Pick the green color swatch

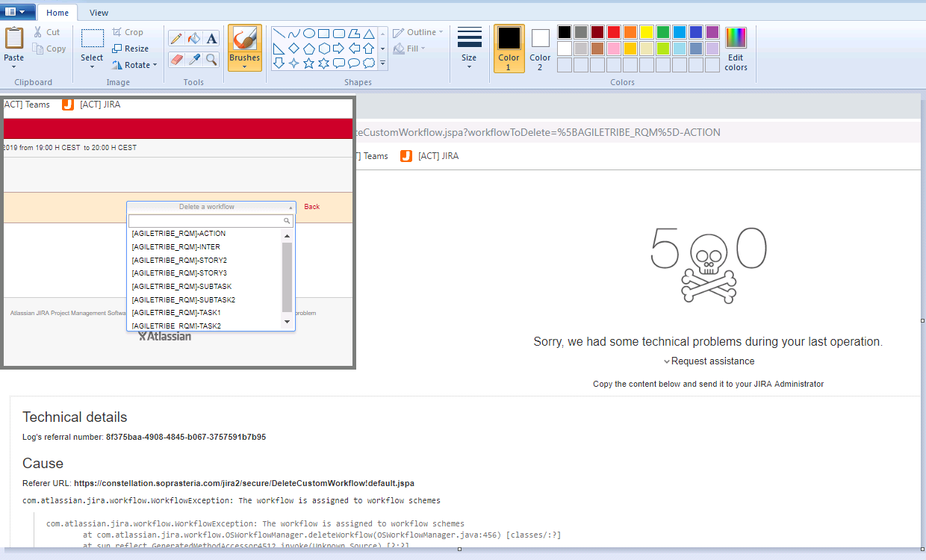pyautogui.click(x=663, y=32)
